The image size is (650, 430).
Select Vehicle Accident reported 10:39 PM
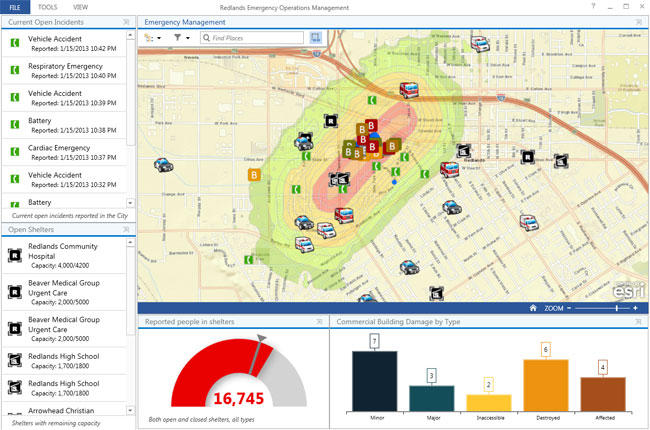pyautogui.click(x=64, y=98)
